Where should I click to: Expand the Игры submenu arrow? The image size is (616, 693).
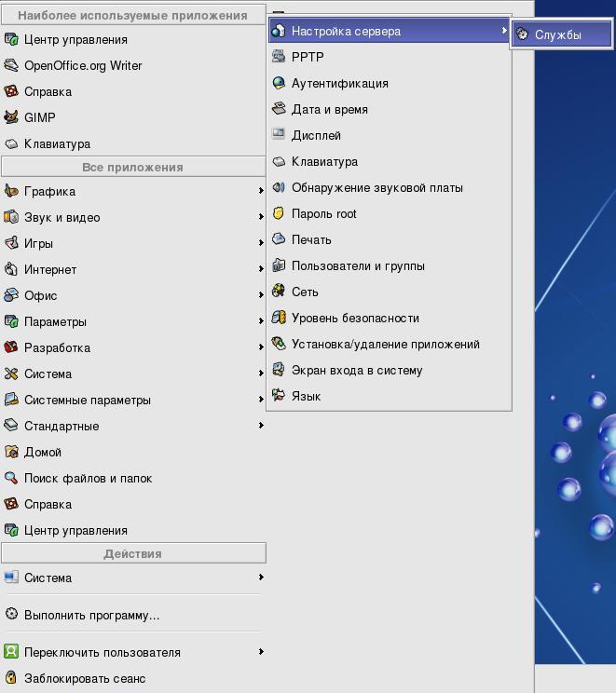[261, 242]
